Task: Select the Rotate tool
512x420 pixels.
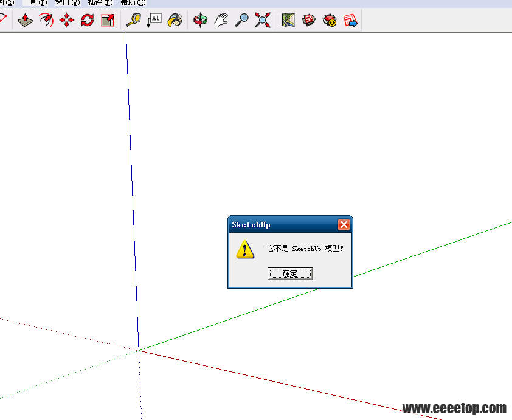Action: 88,20
